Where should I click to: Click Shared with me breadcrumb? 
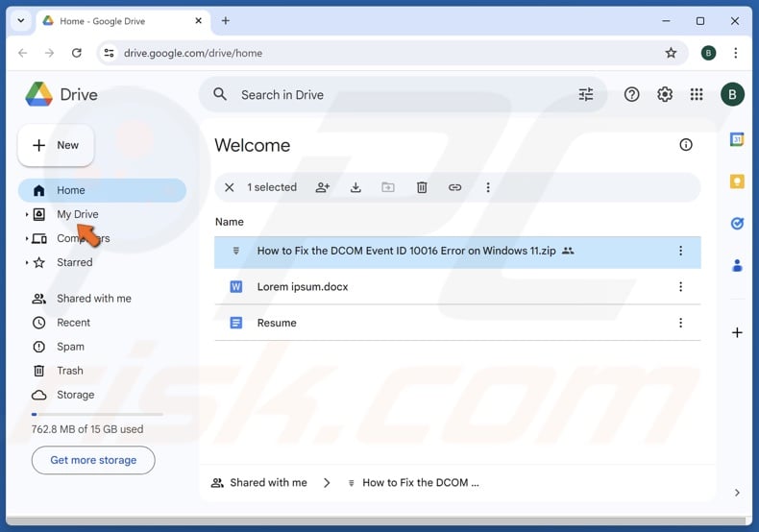(x=259, y=483)
